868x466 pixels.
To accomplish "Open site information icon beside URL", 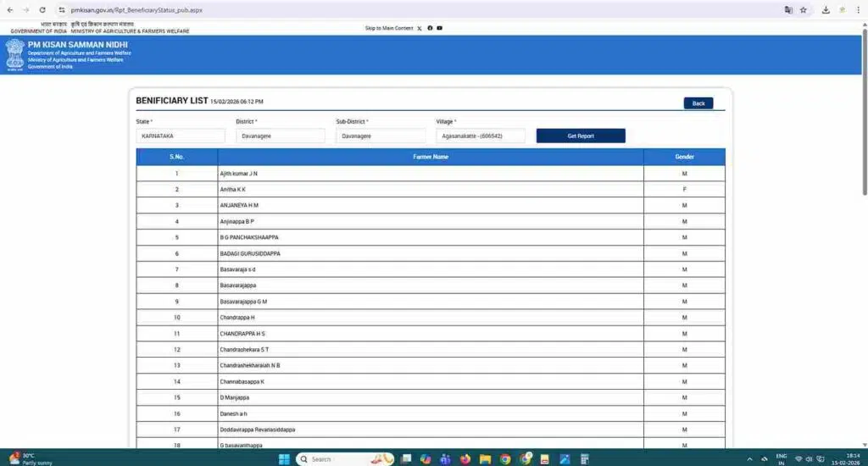I will pyautogui.click(x=61, y=10).
